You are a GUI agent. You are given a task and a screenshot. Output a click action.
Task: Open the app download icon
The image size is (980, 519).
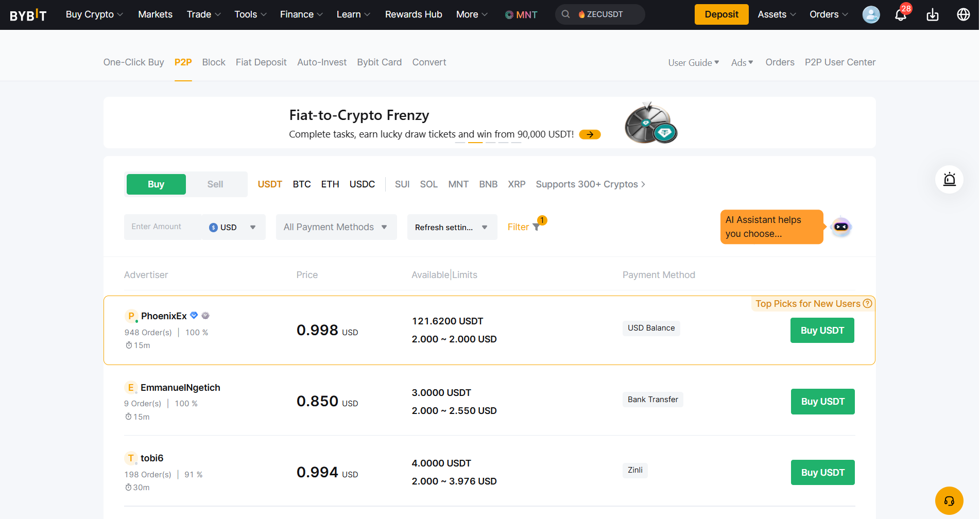932,15
